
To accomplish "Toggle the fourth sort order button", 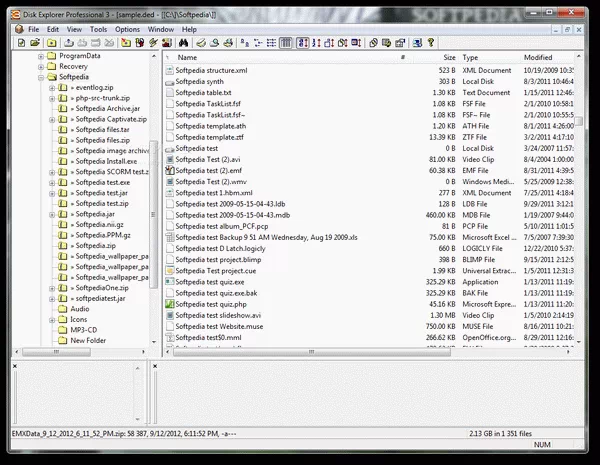I will 342,43.
